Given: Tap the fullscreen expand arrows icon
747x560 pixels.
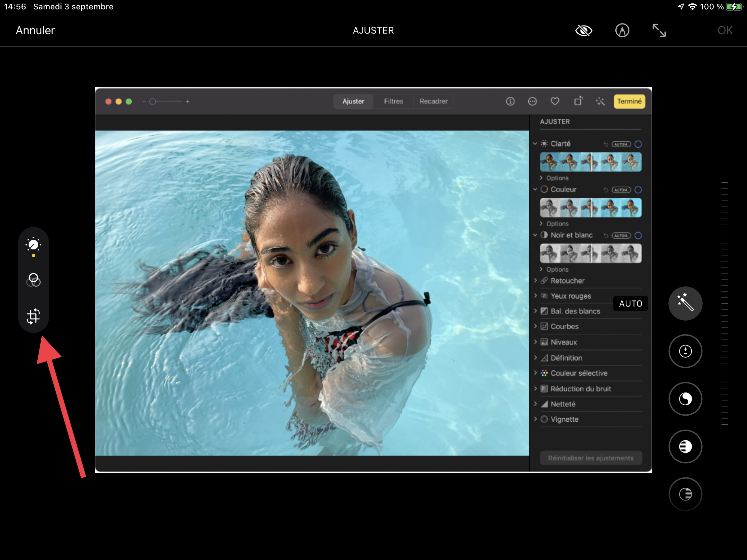Looking at the screenshot, I should (x=659, y=30).
